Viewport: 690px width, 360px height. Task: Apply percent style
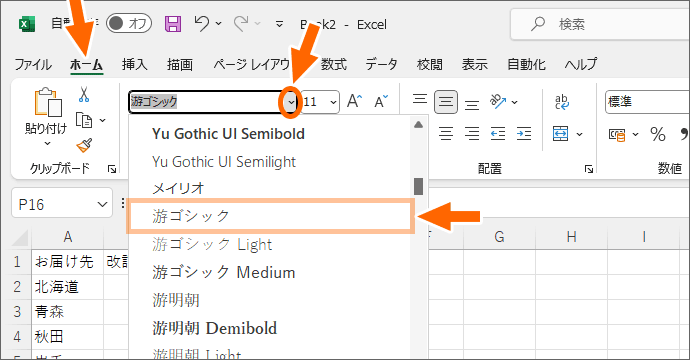click(x=657, y=134)
